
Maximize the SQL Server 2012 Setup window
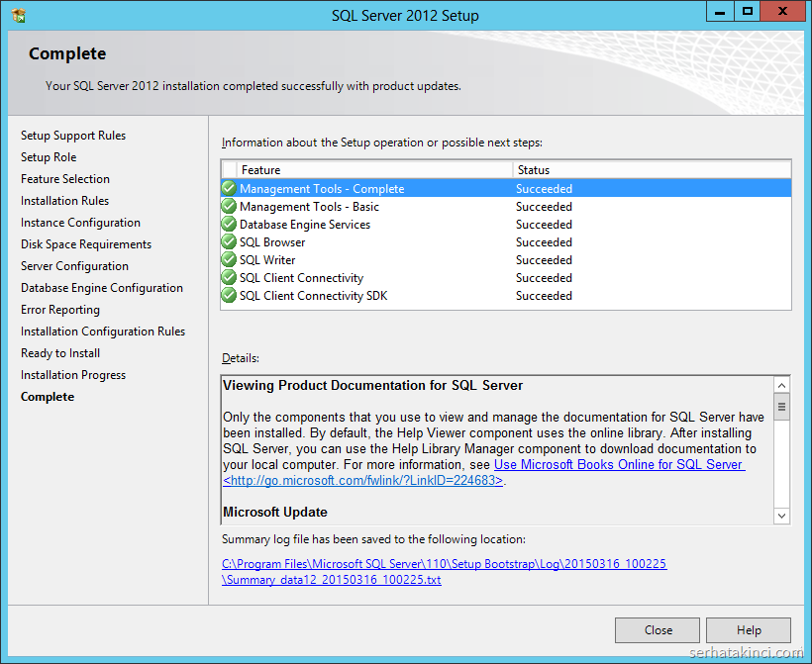748,12
